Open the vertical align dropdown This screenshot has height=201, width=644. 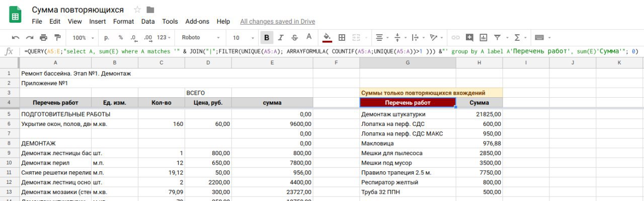coord(400,37)
